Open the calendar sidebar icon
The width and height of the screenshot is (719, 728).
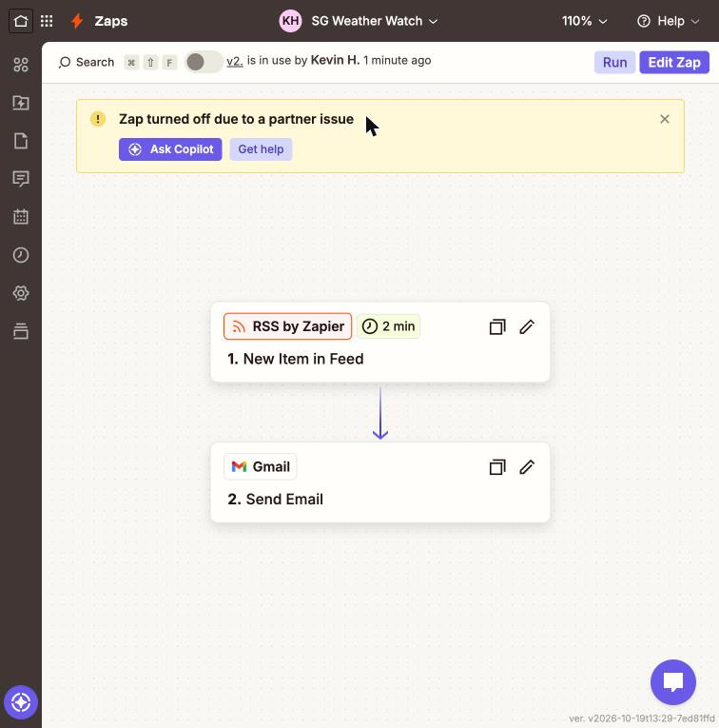[21, 217]
